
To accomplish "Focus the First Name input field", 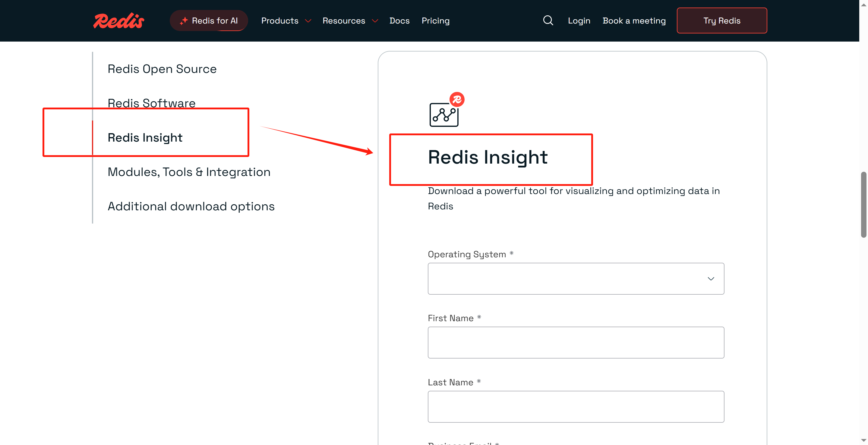I will tap(576, 343).
